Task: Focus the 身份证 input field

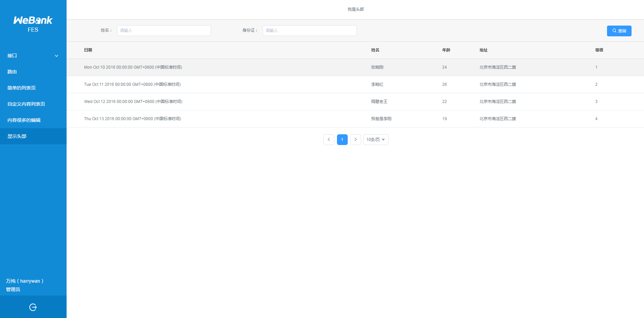Action: pos(309,31)
